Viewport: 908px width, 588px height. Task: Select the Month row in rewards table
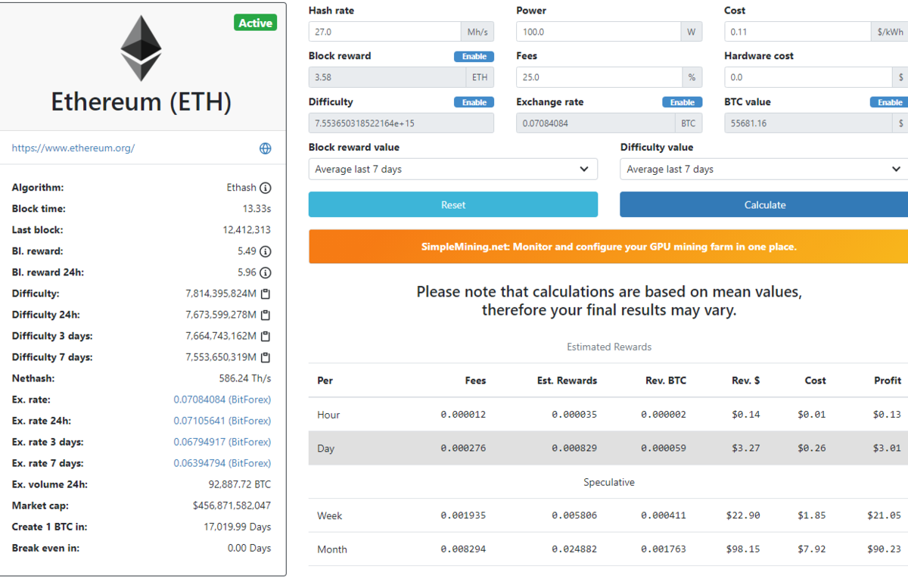click(608, 549)
